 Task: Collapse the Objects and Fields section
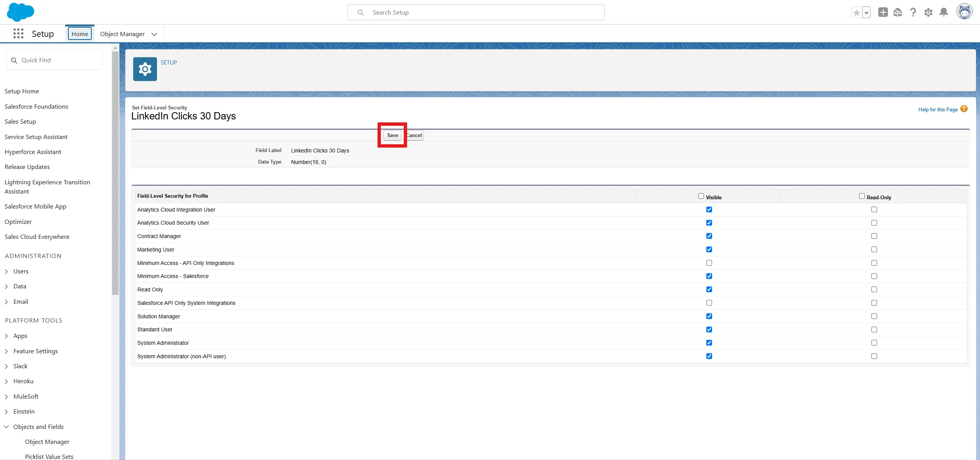[7, 427]
